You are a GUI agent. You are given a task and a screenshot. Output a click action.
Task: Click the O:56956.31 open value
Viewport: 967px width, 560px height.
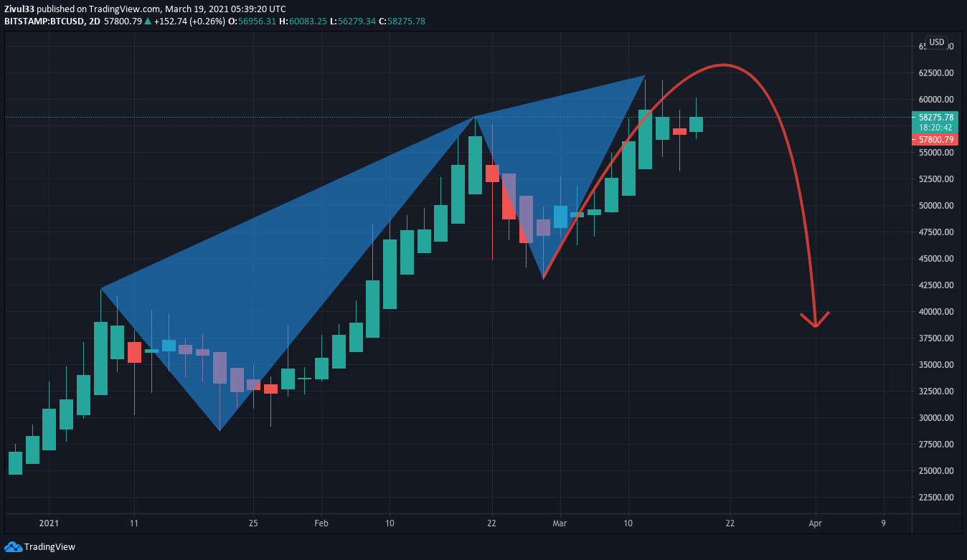coord(251,22)
